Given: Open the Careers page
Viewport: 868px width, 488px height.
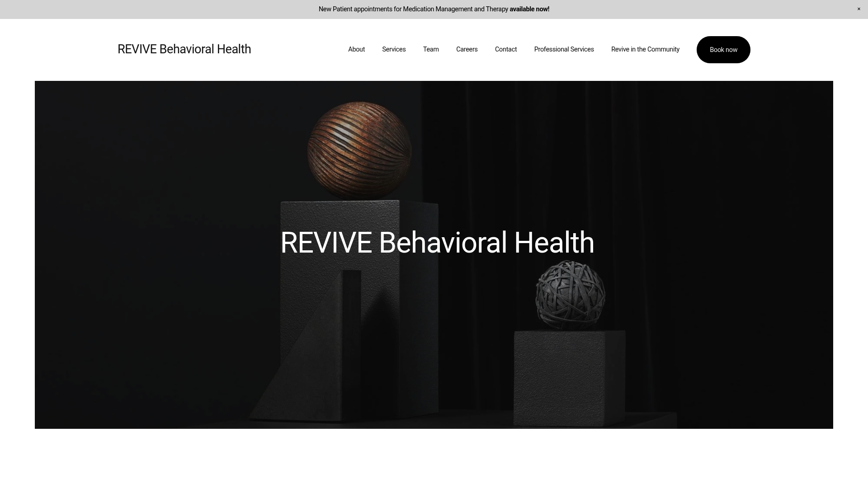Looking at the screenshot, I should tap(467, 49).
